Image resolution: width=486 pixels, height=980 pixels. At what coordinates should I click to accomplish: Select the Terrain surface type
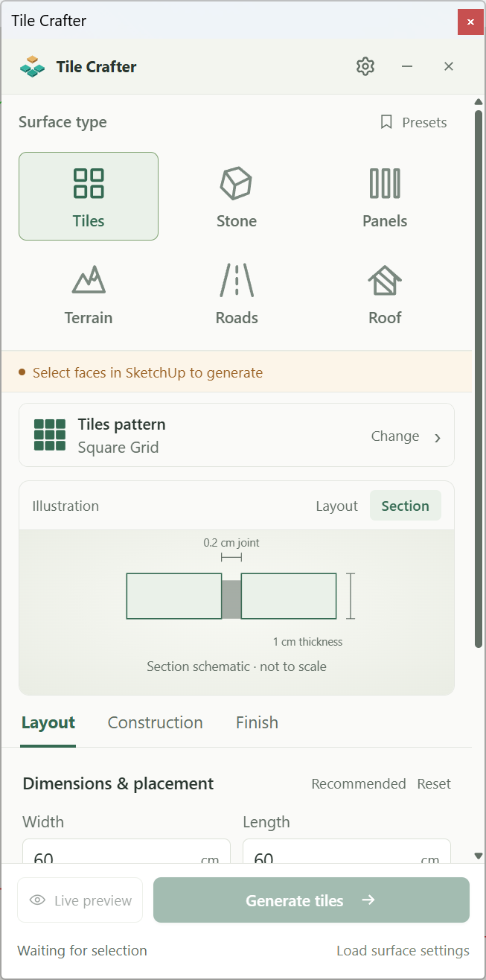tap(89, 294)
